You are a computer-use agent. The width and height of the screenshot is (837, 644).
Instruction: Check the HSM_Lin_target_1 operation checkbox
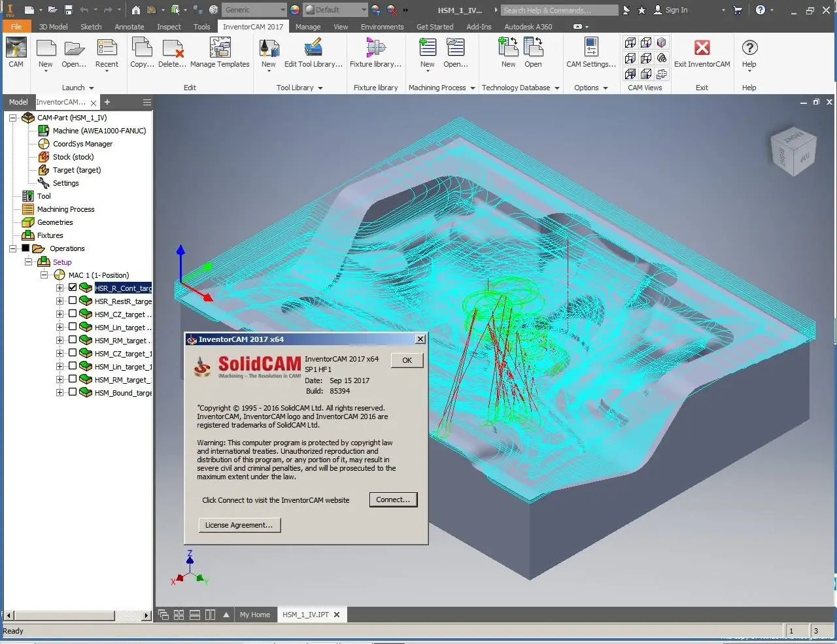coord(73,366)
